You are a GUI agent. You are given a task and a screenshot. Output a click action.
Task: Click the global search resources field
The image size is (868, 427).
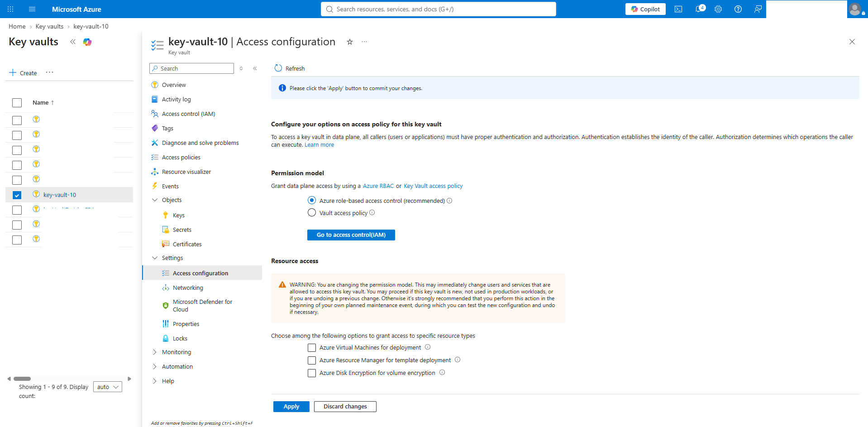[x=438, y=9]
